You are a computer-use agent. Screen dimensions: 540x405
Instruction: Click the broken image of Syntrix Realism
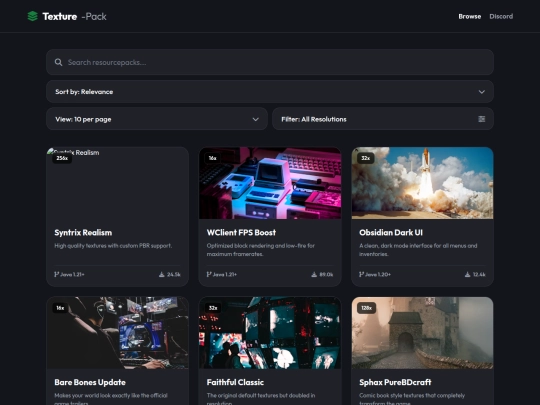pos(117,183)
